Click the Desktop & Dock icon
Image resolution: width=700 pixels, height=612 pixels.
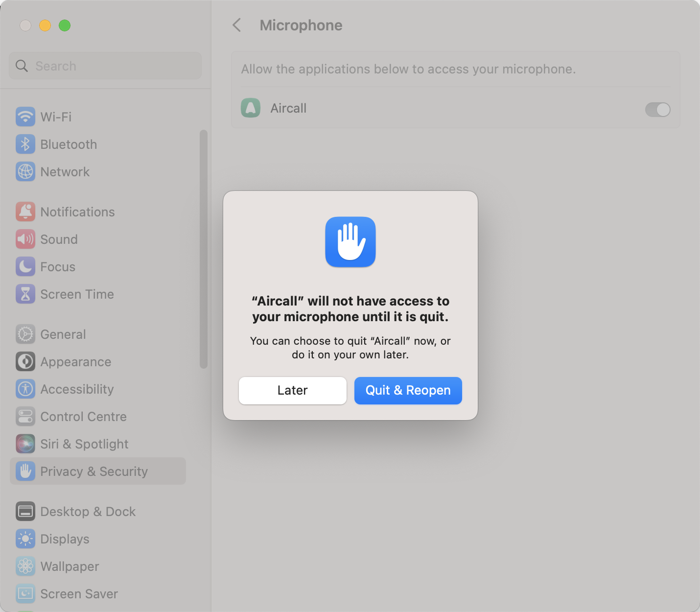[x=25, y=511]
